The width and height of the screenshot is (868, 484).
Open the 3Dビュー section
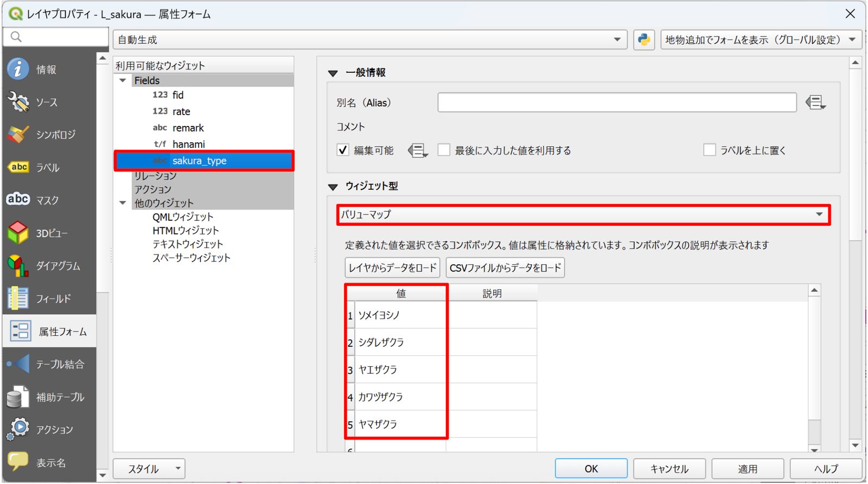coord(49,233)
